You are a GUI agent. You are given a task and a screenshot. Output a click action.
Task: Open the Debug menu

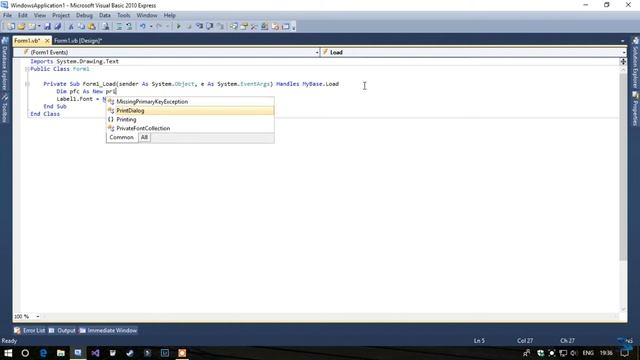coord(84,15)
